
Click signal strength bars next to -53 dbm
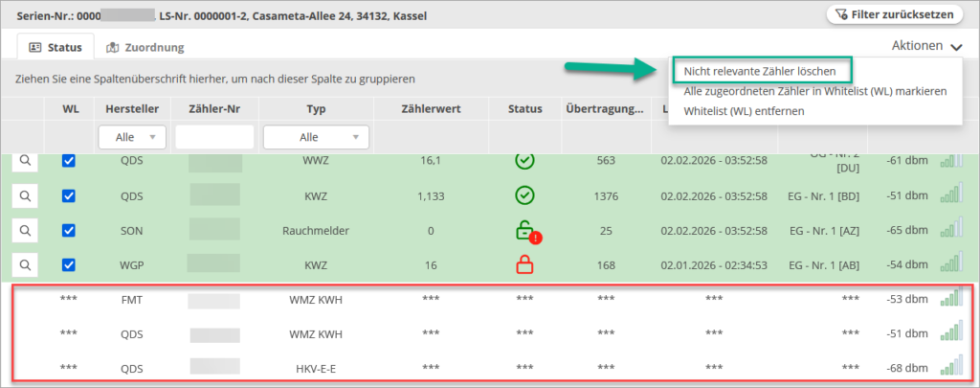pyautogui.click(x=951, y=300)
